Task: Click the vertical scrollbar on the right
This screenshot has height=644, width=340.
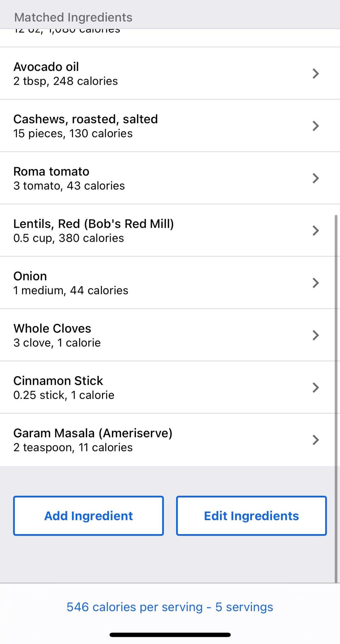Action: [x=336, y=397]
